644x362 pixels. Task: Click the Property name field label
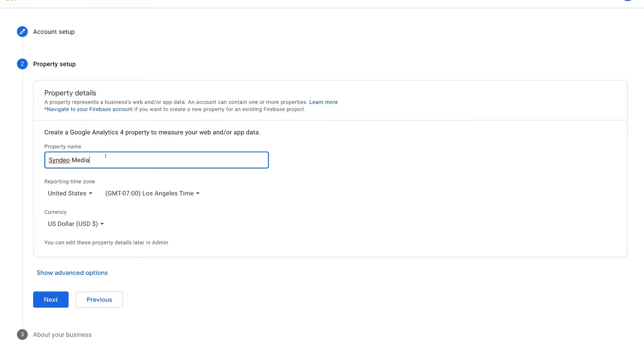pyautogui.click(x=63, y=146)
